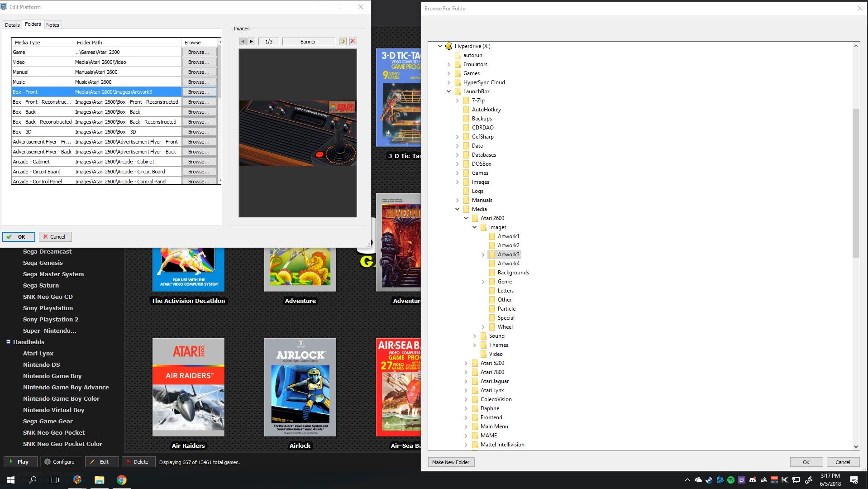Switch to LaunchBox on the taskbar
Viewport: 868px width, 489px height.
pyautogui.click(x=77, y=480)
